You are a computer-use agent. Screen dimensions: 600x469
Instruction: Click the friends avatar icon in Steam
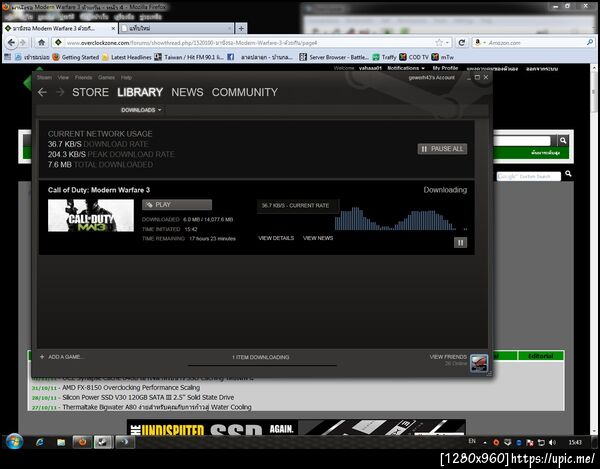pos(479,363)
